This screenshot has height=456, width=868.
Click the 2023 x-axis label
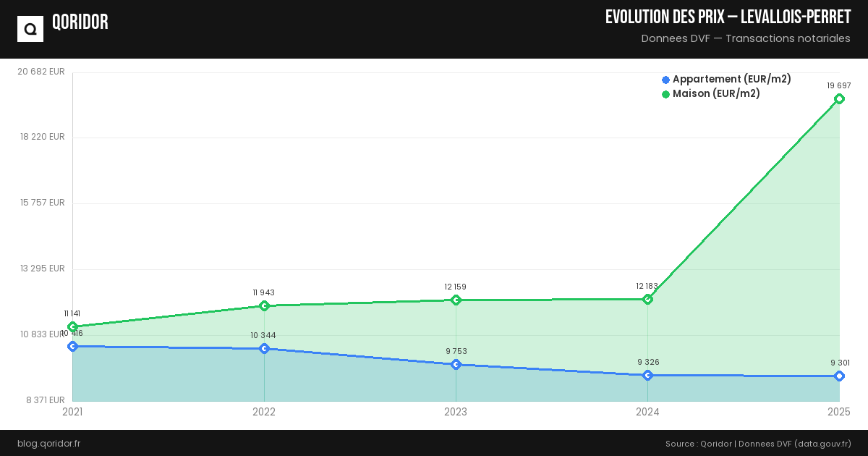click(456, 412)
